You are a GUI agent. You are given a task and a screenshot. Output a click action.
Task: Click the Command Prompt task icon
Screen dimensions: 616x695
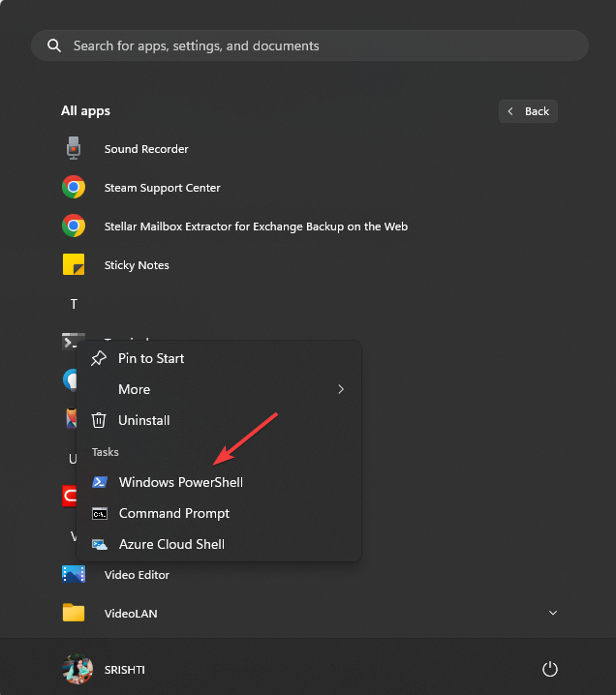(x=100, y=513)
